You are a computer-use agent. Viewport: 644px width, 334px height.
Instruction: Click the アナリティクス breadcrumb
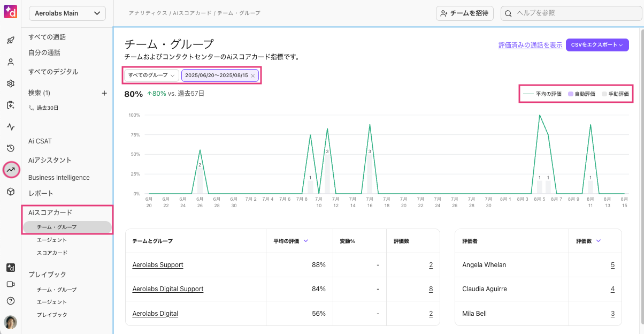tap(148, 13)
